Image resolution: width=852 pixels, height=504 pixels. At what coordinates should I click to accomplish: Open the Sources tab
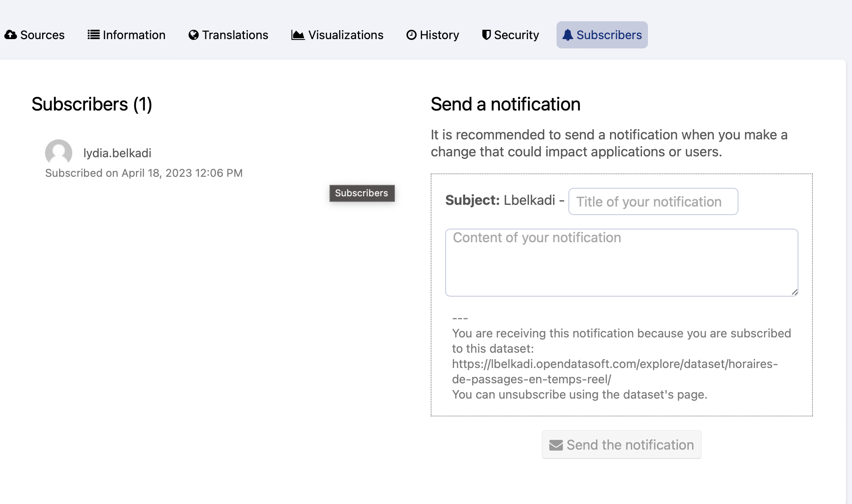(35, 35)
